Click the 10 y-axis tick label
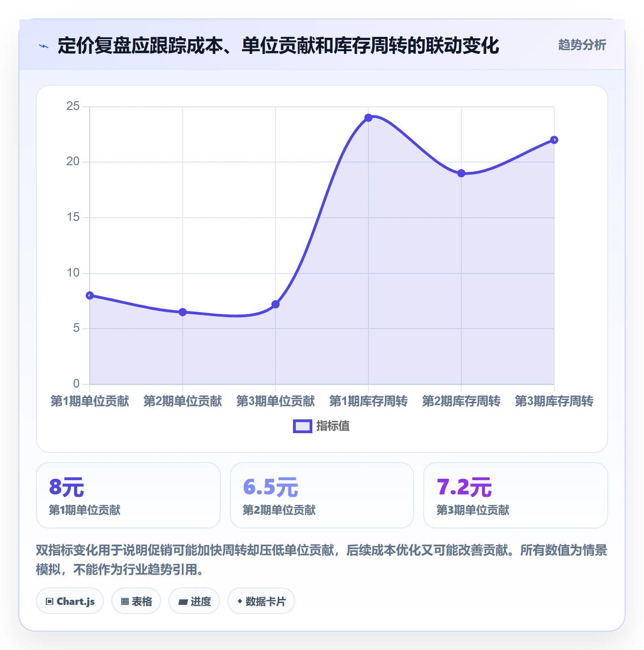 [73, 273]
